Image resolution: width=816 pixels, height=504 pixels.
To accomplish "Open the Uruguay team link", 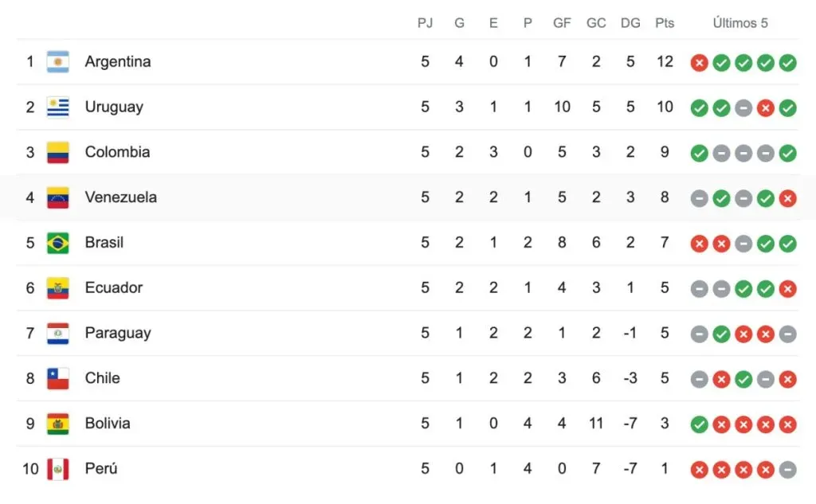I will click(x=114, y=107).
